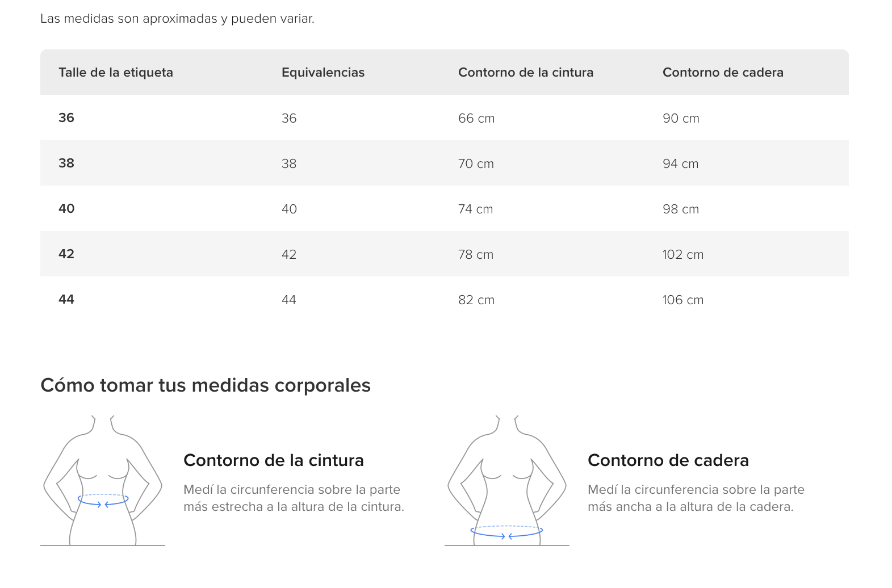Click the 82 cm waist measurement
This screenshot has width=892, height=588.
pos(476,300)
